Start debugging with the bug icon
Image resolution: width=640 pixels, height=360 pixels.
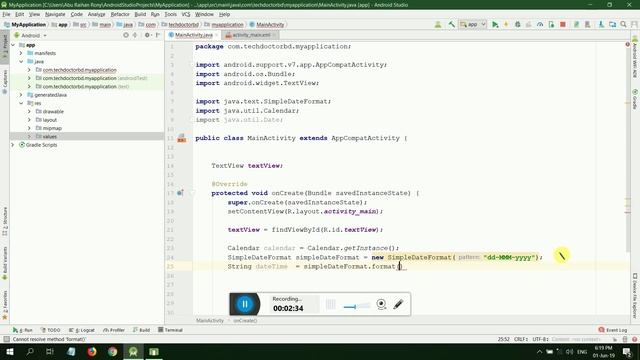tap(518, 24)
